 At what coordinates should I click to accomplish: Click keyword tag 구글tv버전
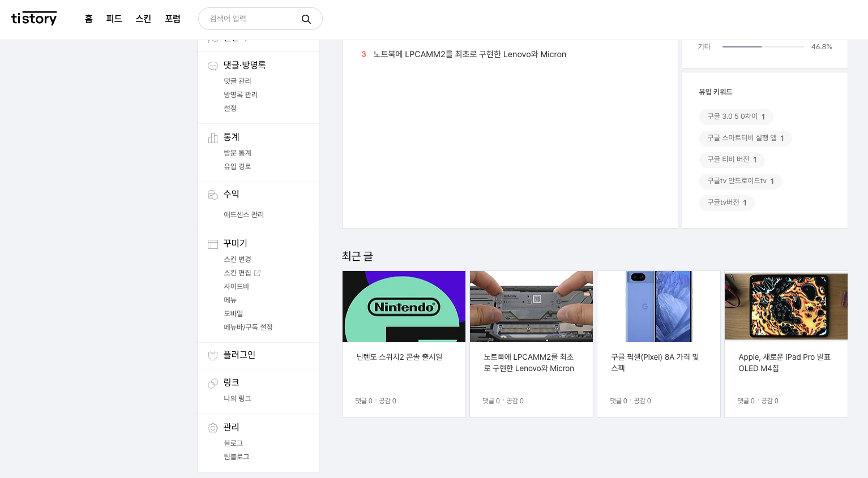click(727, 203)
